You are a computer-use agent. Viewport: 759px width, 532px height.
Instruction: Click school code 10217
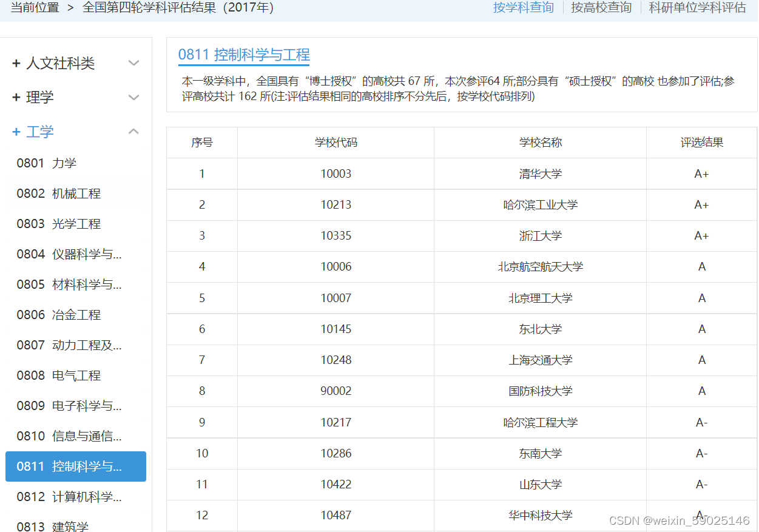tap(336, 423)
